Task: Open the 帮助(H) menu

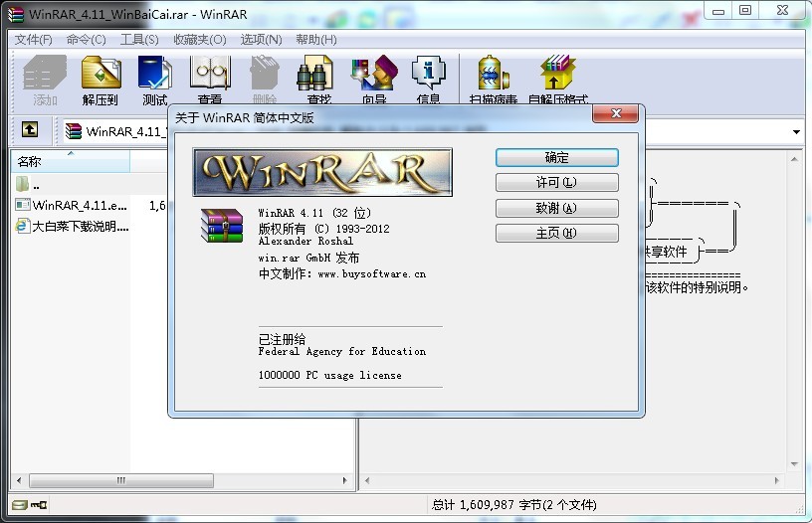Action: pyautogui.click(x=316, y=39)
